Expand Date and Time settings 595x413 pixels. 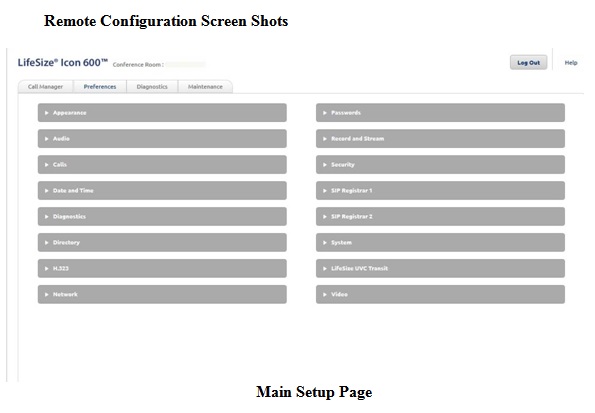162,191
